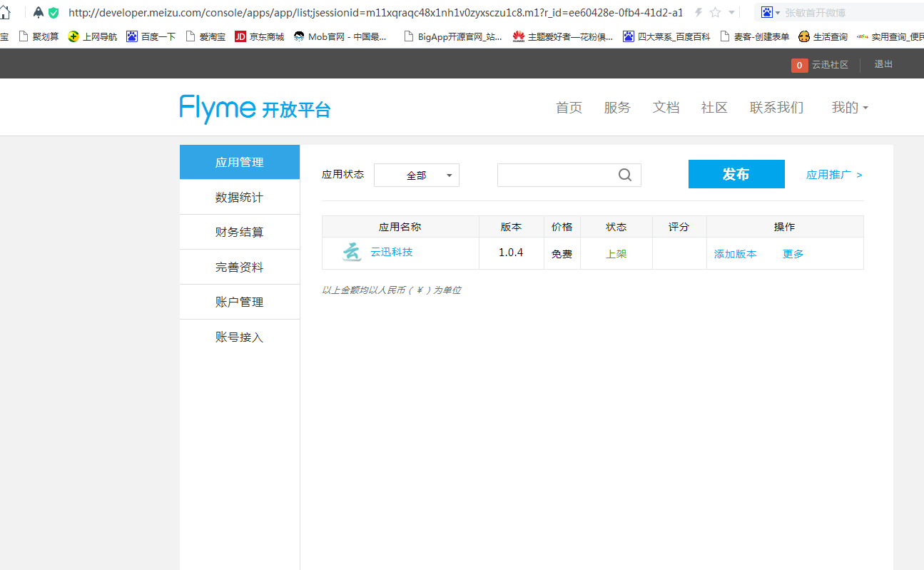Viewport: 924px width, 570px height.
Task: Click 上架 status cell
Action: point(616,254)
